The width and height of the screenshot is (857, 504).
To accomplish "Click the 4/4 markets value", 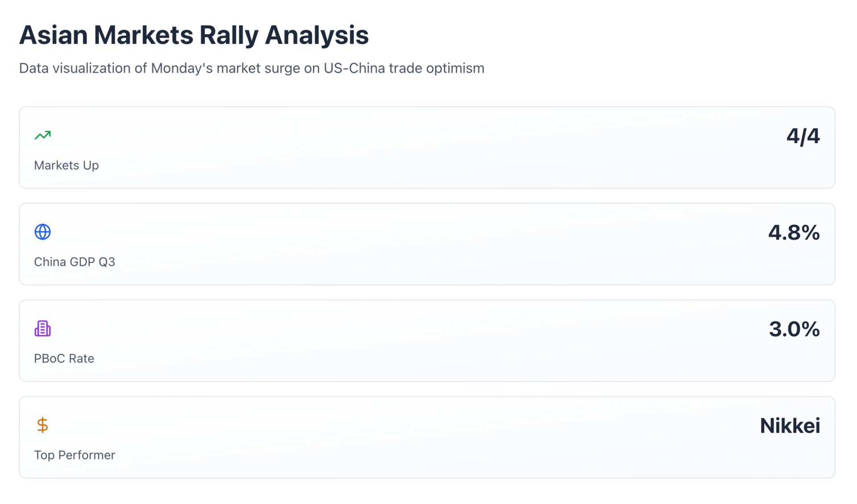I will point(803,136).
